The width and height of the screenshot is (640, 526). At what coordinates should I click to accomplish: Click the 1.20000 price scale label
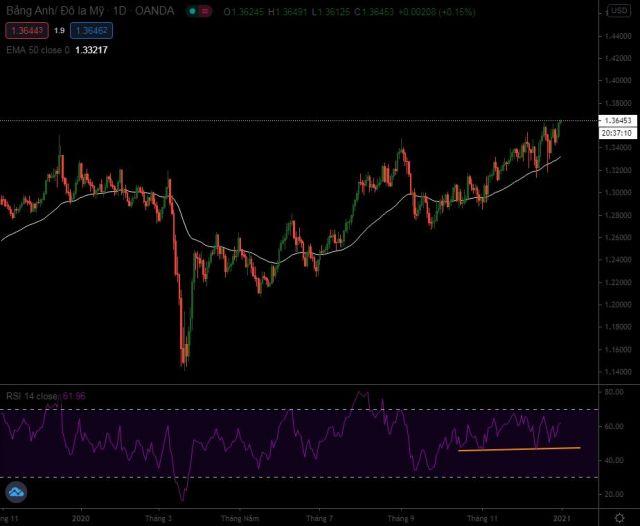click(618, 304)
